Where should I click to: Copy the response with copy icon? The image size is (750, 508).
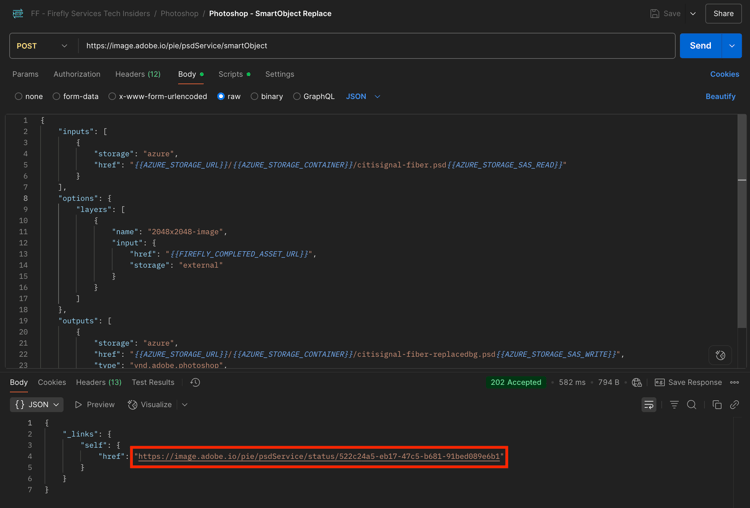click(717, 405)
